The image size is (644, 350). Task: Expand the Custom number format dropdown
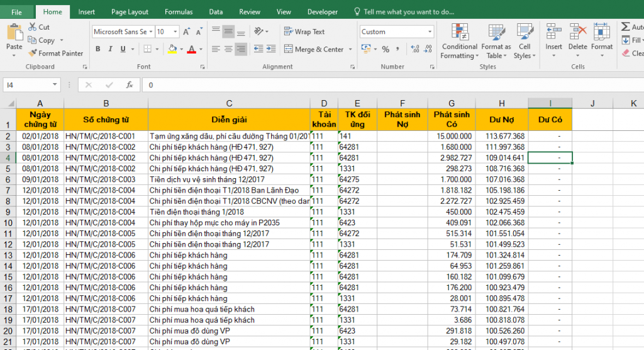point(430,31)
